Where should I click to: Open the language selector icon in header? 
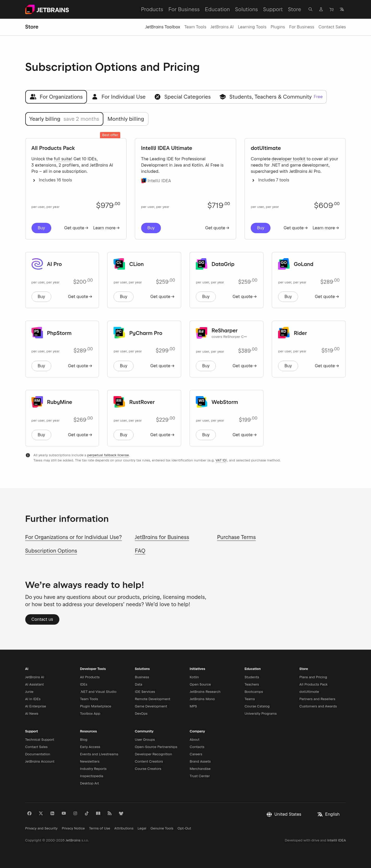tap(342, 9)
